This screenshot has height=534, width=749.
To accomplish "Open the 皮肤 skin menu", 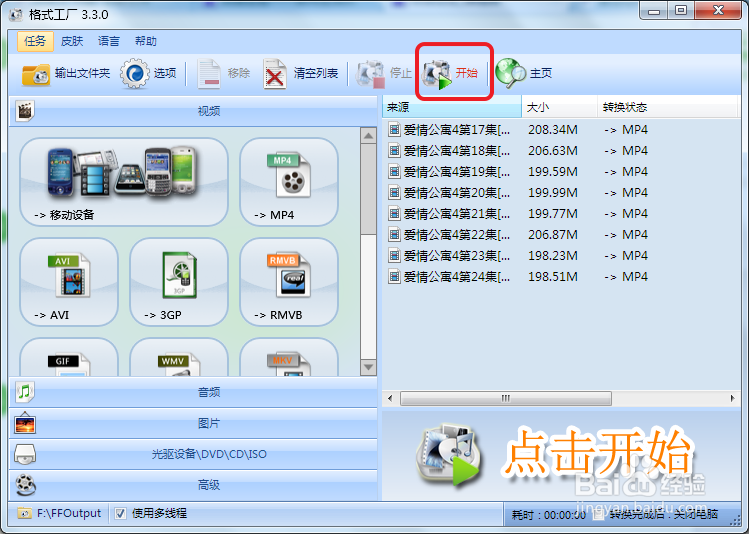I will 72,41.
